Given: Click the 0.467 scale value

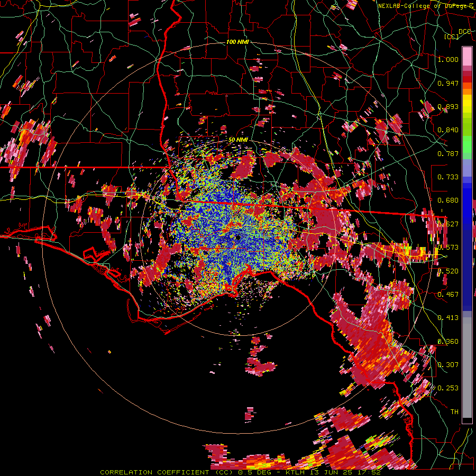Looking at the screenshot, I should pyautogui.click(x=448, y=295).
